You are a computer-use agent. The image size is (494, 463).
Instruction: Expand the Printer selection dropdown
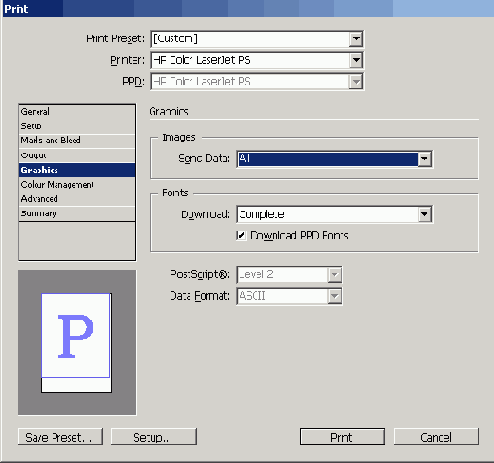pos(356,60)
